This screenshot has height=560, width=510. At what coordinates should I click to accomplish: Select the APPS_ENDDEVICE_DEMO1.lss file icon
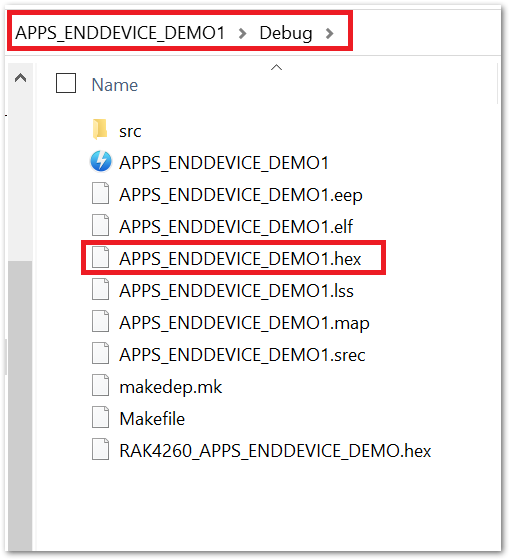tap(100, 289)
